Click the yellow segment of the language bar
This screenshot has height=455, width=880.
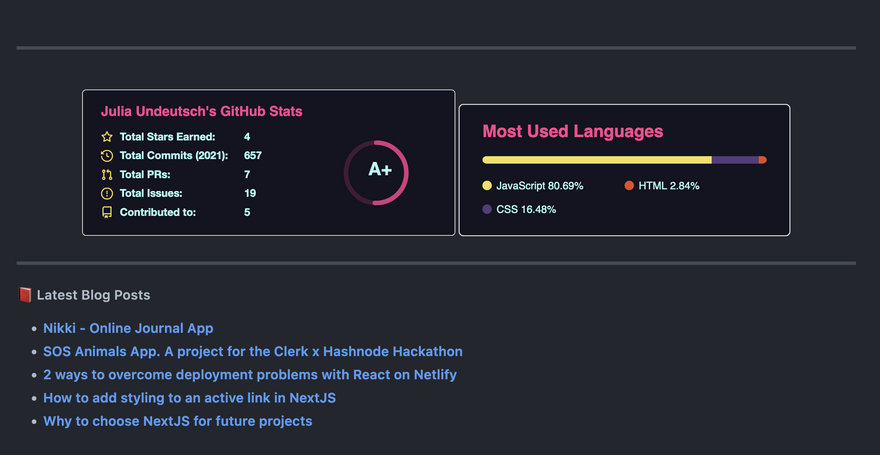(596, 160)
